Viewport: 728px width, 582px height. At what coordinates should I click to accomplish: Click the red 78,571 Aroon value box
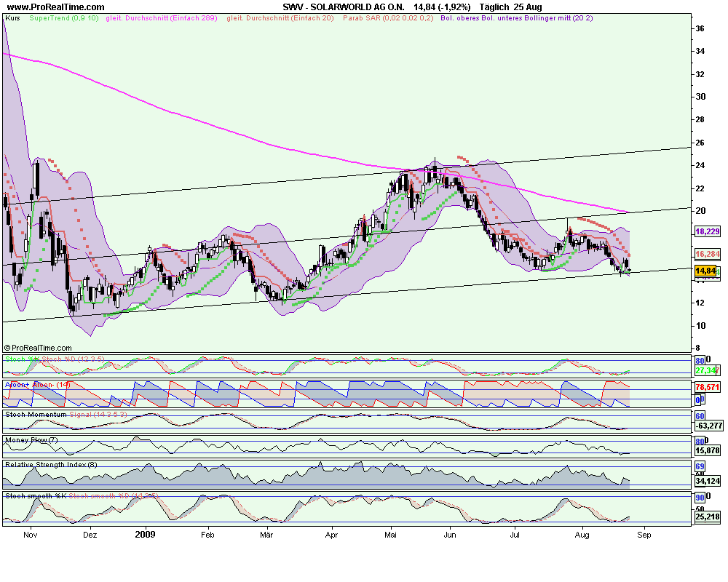pyautogui.click(x=708, y=386)
